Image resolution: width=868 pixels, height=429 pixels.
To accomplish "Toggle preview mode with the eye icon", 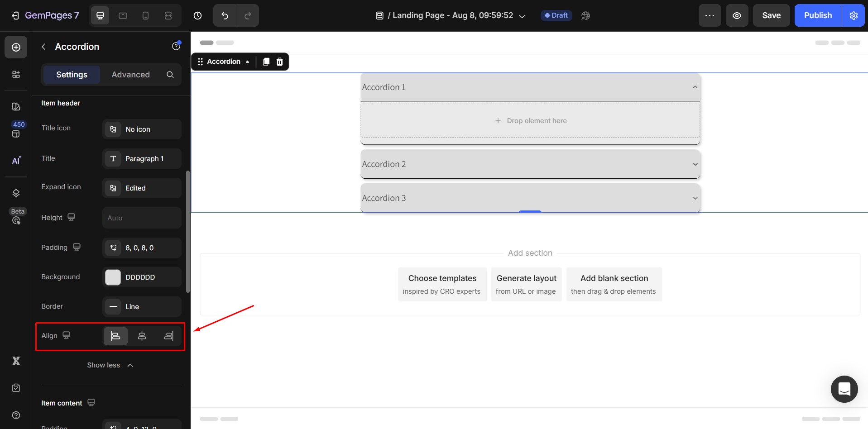I will tap(737, 15).
